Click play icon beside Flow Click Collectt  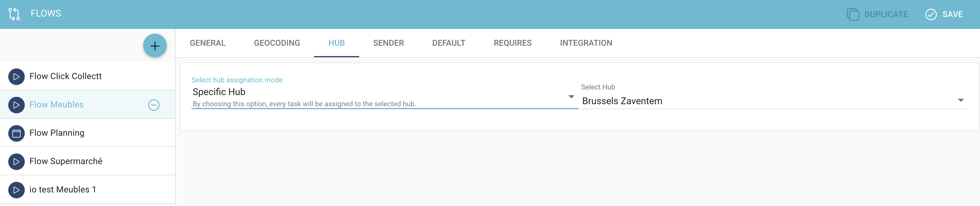point(17,76)
